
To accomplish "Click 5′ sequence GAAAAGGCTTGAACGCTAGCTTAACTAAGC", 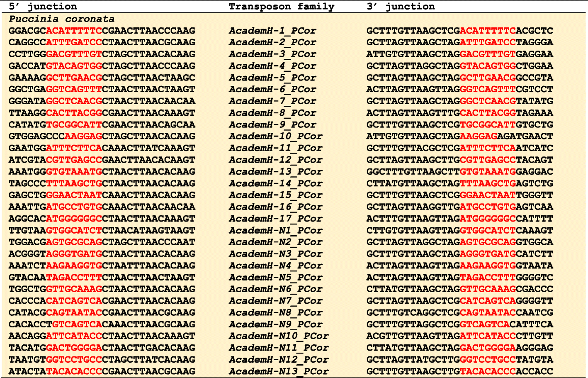I will [102, 78].
